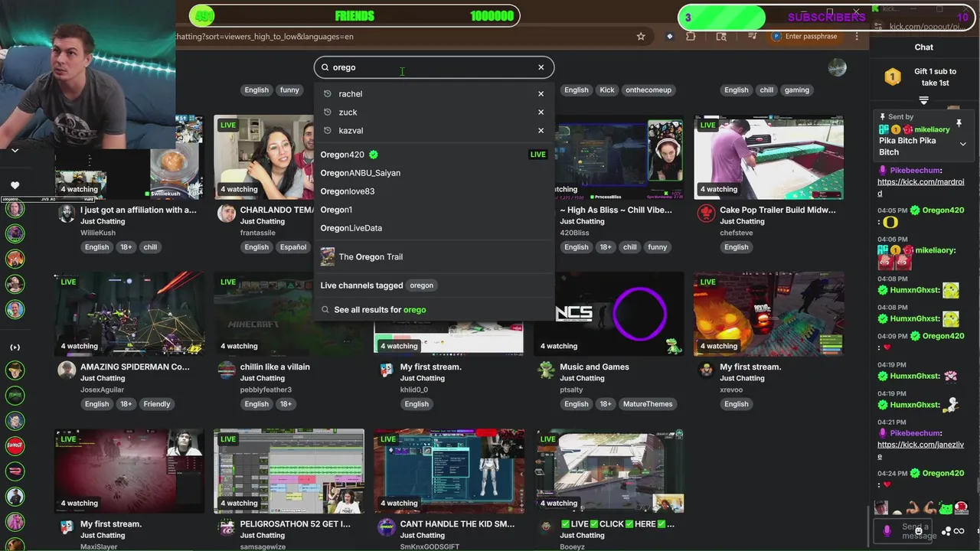Click the recommended live icon in the sidebar
This screenshot has height=551, width=980.
(x=15, y=347)
